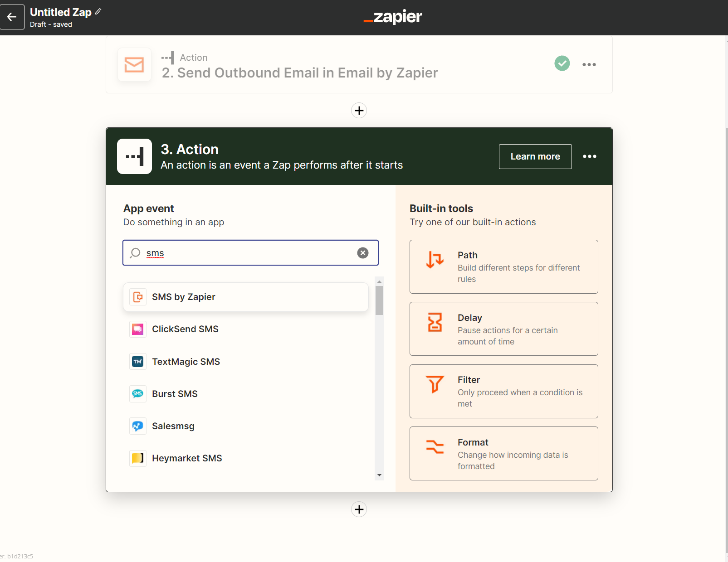Screen dimensions: 728x562
Task: Select the Salesmsg app icon
Action: click(138, 426)
